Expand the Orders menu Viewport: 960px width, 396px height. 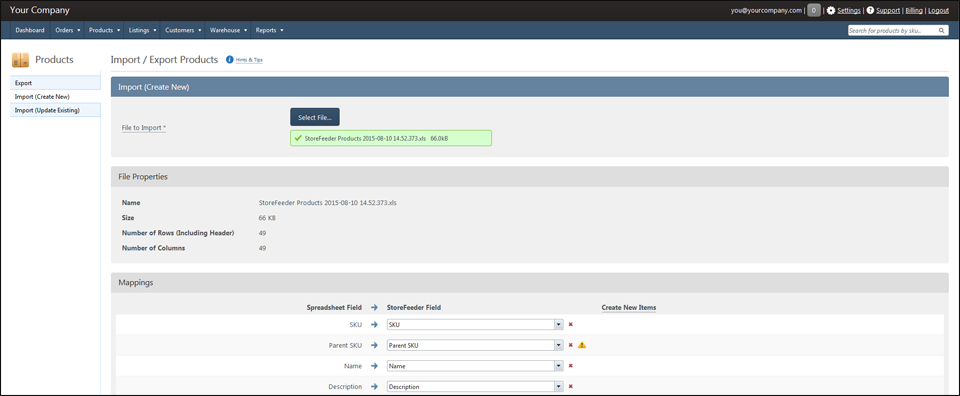67,30
